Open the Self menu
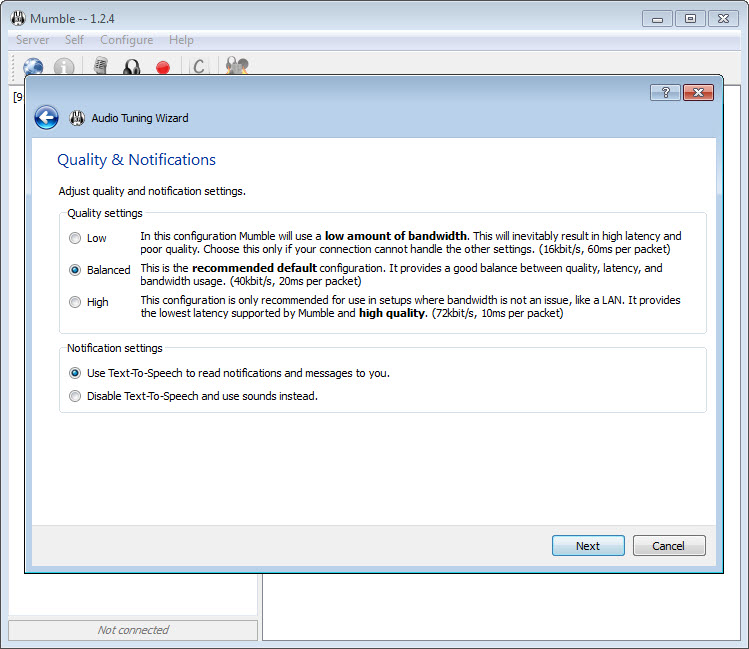This screenshot has width=749, height=649. pyautogui.click(x=74, y=40)
